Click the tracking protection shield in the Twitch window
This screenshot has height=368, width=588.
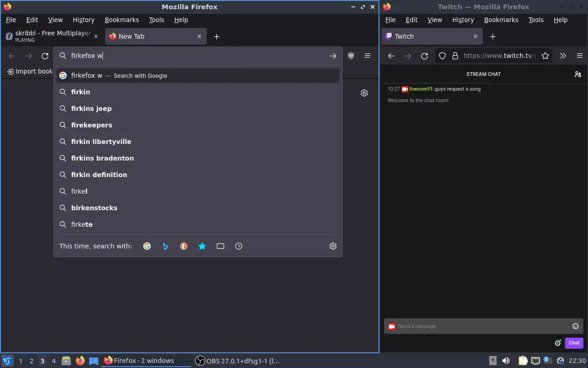442,56
